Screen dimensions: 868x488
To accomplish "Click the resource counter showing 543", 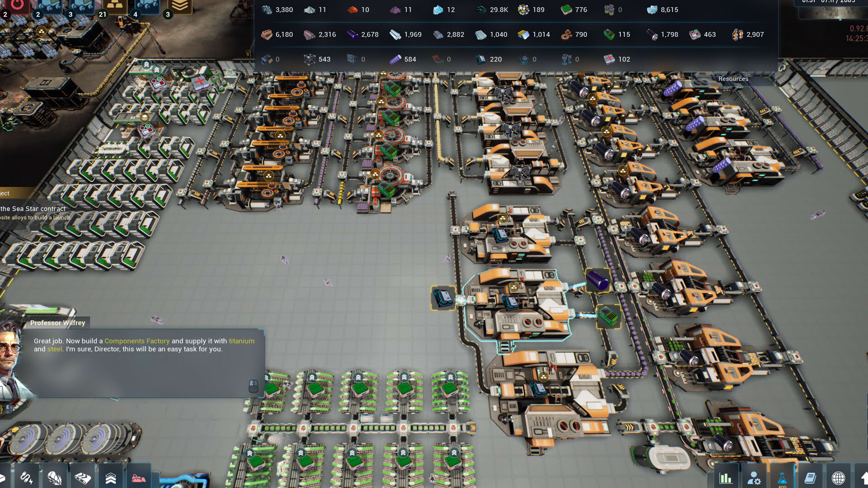I will click(x=317, y=59).
